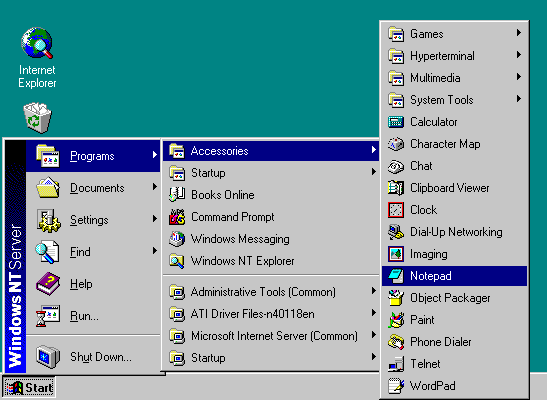This screenshot has width=547, height=400.
Task: Open the Internet Explorer desktop icon
Action: tap(37, 58)
